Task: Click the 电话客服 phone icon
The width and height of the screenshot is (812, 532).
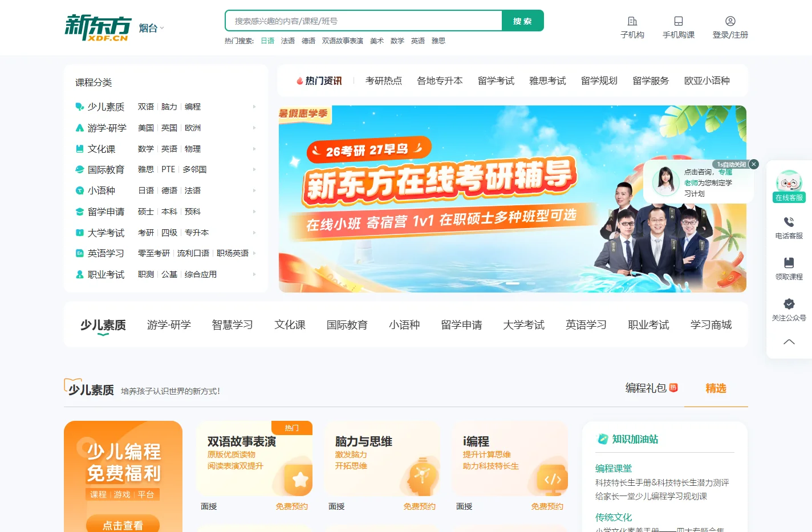Action: pyautogui.click(x=789, y=222)
